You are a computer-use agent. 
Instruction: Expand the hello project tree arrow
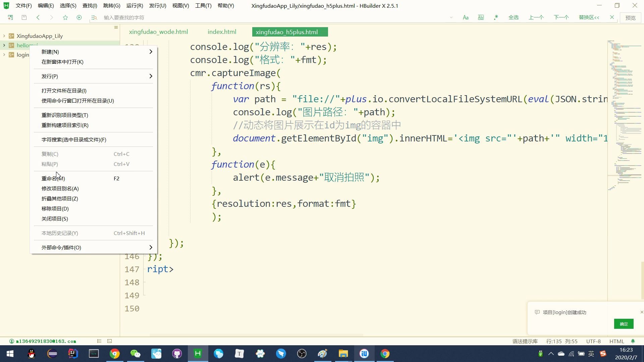click(4, 45)
